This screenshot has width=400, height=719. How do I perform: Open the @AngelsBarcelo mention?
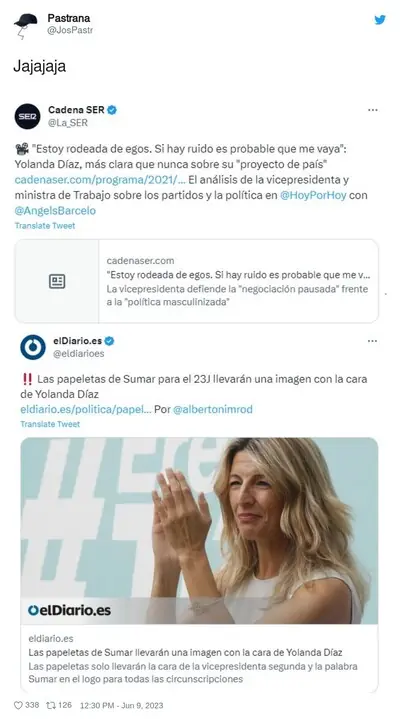pos(55,211)
